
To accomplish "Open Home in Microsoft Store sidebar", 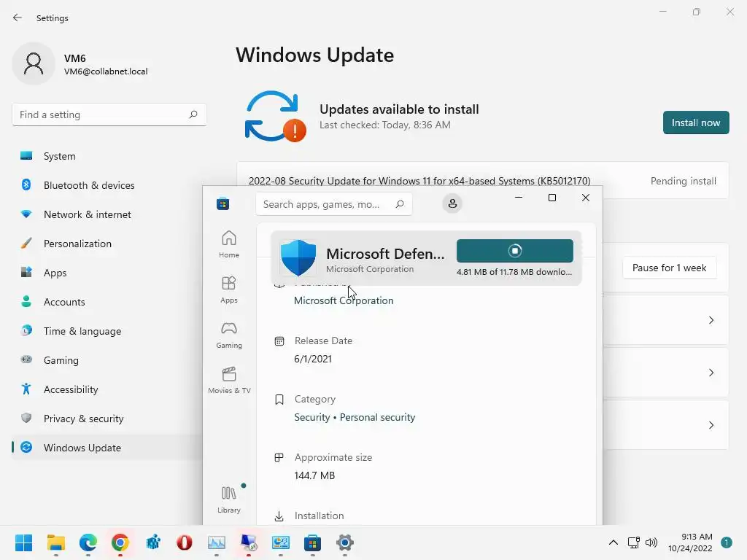I will point(228,244).
